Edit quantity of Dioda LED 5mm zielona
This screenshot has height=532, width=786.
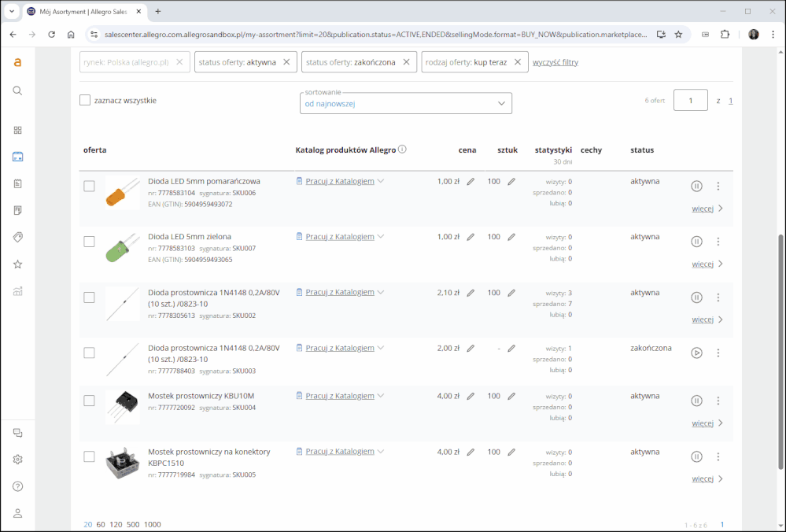click(x=511, y=237)
